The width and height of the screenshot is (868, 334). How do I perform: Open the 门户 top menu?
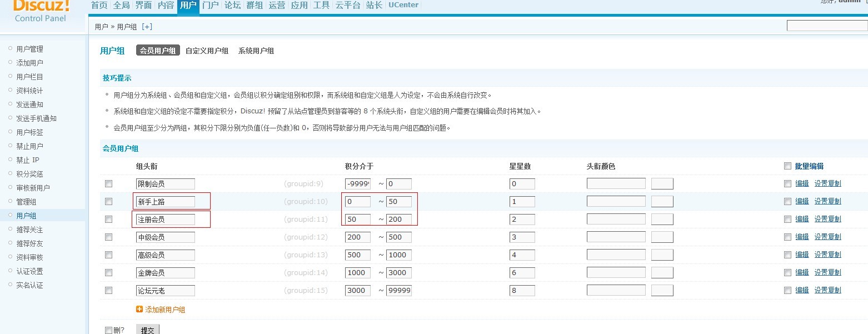(210, 6)
